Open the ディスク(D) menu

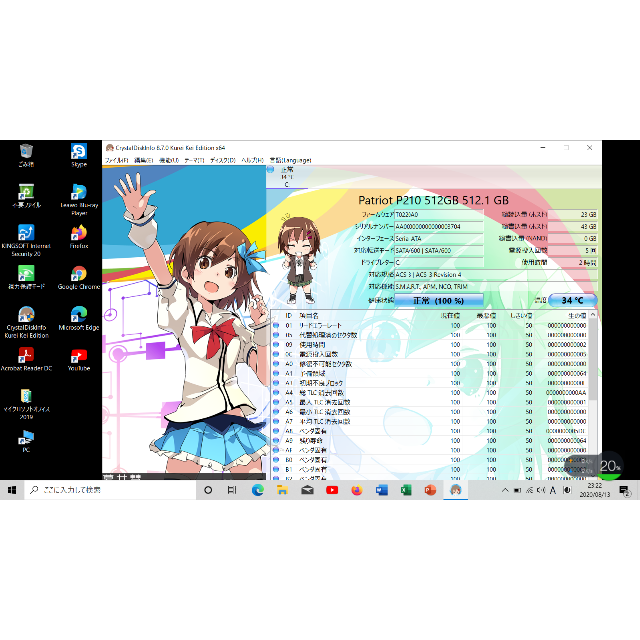point(223,160)
